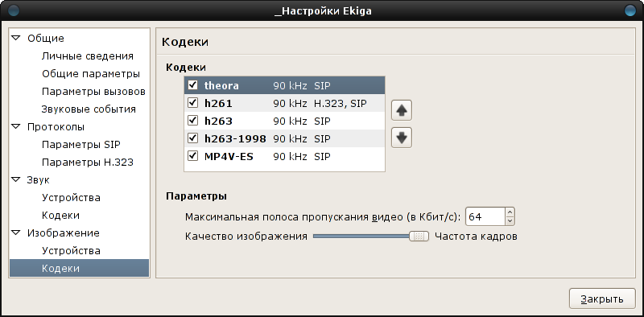Collapse the Протоколы tree section

pyautogui.click(x=16, y=126)
